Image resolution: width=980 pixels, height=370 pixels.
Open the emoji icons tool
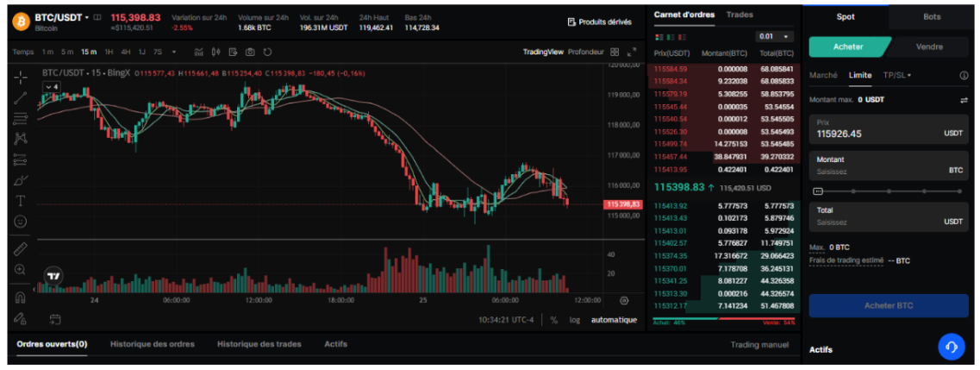click(20, 222)
